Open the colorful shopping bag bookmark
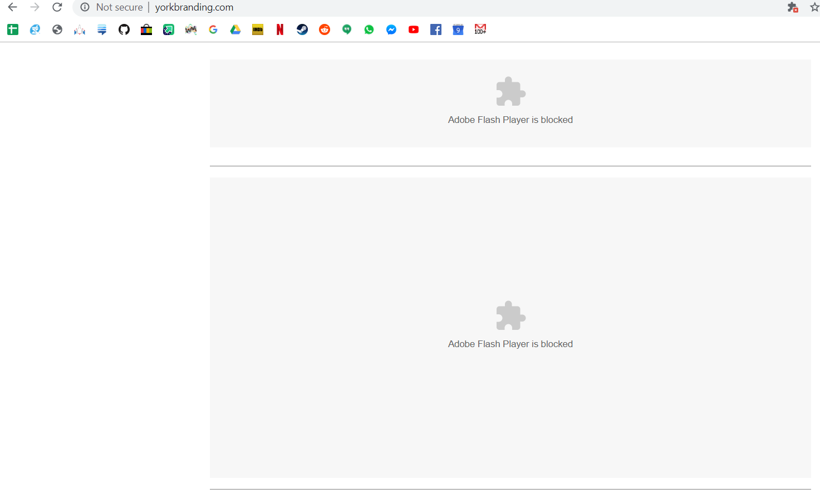This screenshot has width=820, height=504. click(x=146, y=29)
